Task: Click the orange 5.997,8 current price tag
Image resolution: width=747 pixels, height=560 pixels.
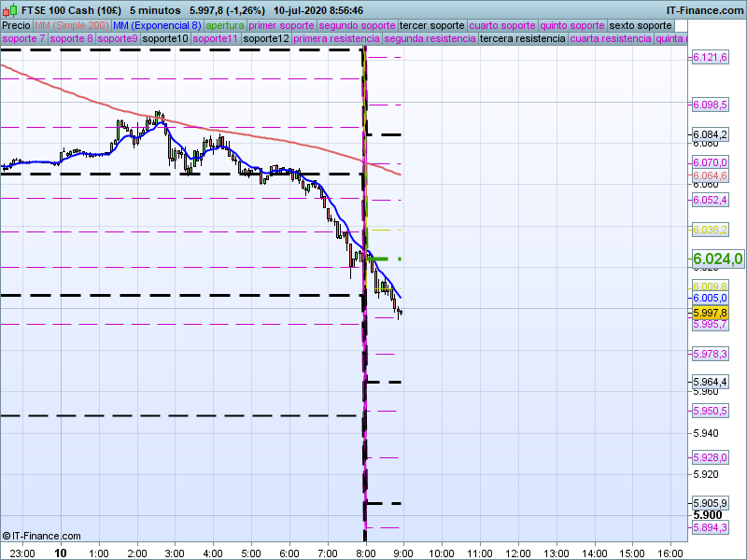Action: [710, 313]
